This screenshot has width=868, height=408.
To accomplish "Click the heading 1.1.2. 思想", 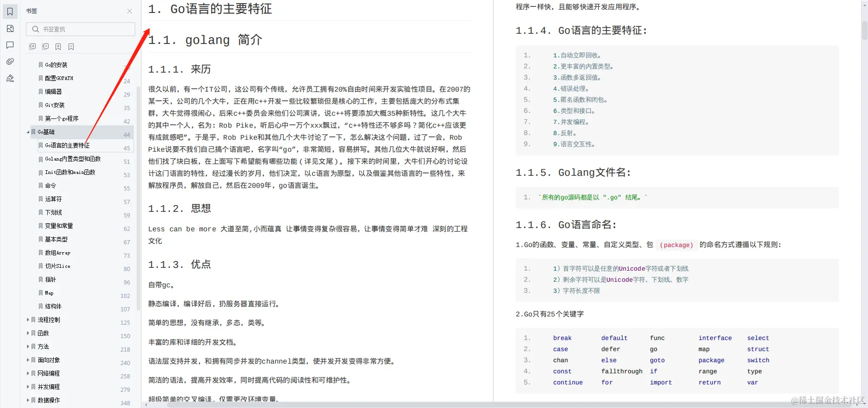I will pyautogui.click(x=180, y=209).
